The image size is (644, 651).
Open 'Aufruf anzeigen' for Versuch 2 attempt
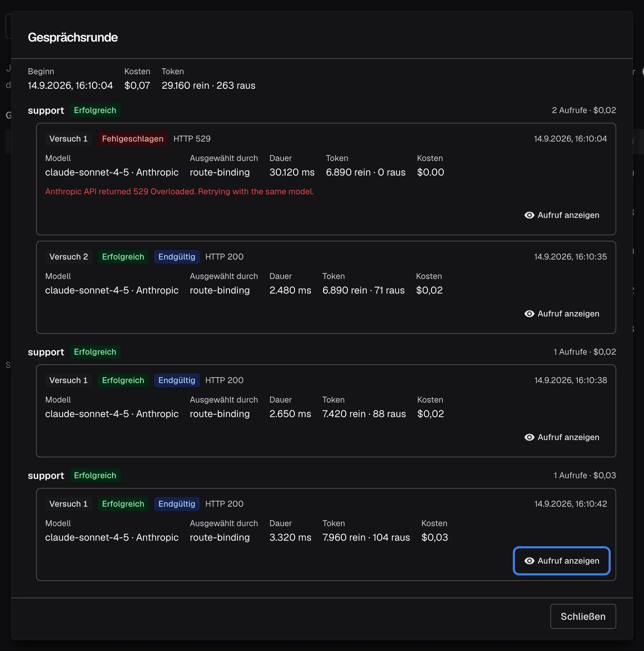coord(561,314)
